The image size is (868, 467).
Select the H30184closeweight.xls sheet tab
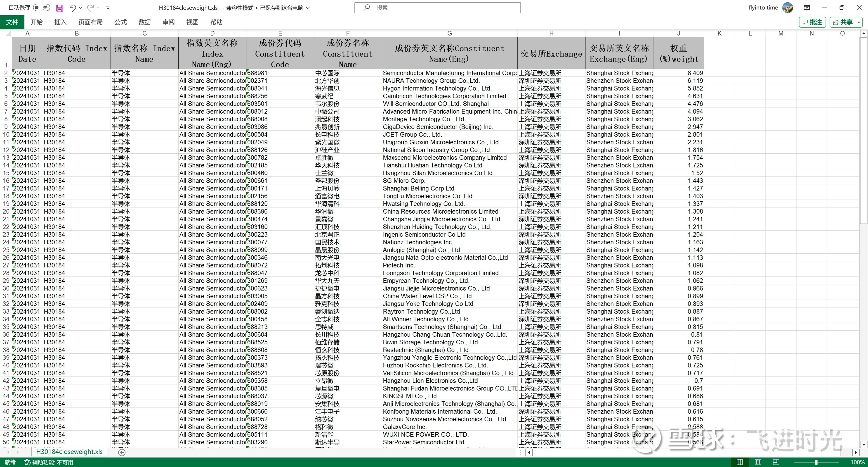(x=69, y=452)
